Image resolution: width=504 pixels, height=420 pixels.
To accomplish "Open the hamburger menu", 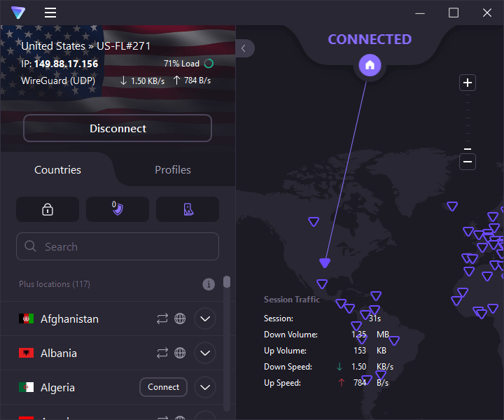I will 50,13.
